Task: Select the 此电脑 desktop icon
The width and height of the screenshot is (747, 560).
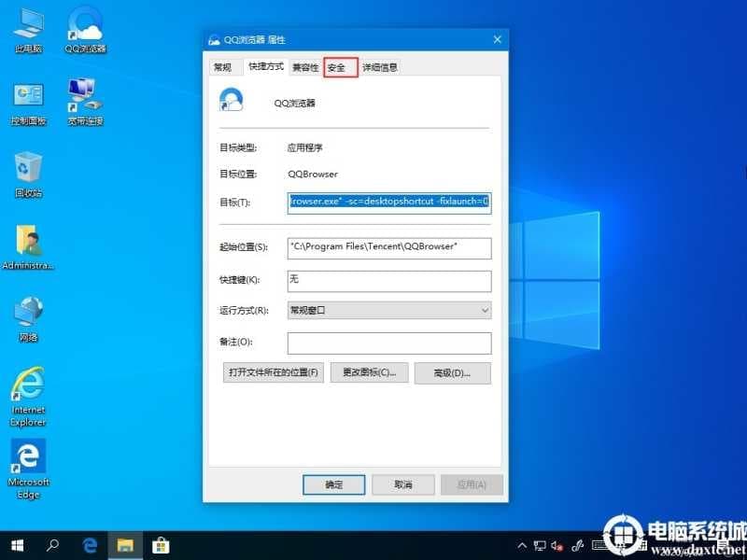Action: [29, 30]
